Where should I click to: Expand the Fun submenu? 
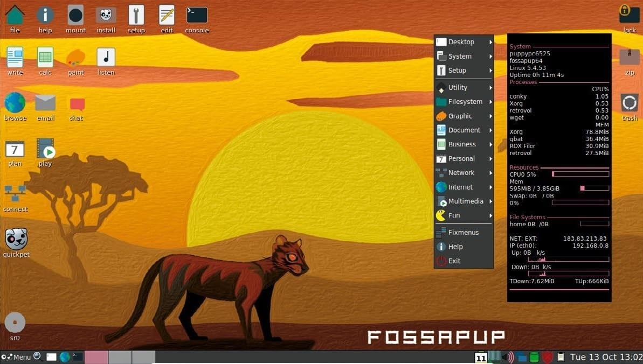click(464, 215)
